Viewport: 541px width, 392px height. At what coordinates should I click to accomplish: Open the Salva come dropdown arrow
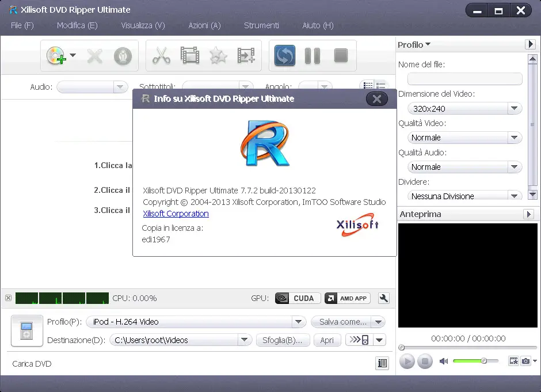click(379, 322)
